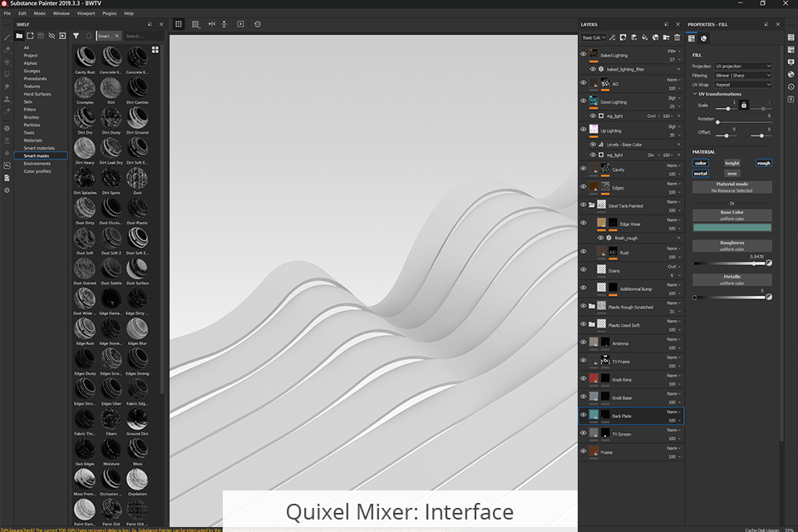Adjust the Rotation slider

(743, 122)
